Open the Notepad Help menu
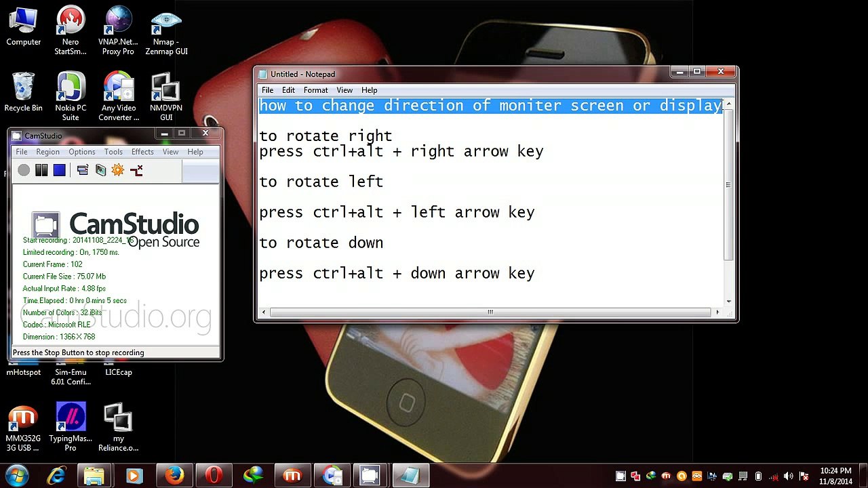 coord(370,90)
